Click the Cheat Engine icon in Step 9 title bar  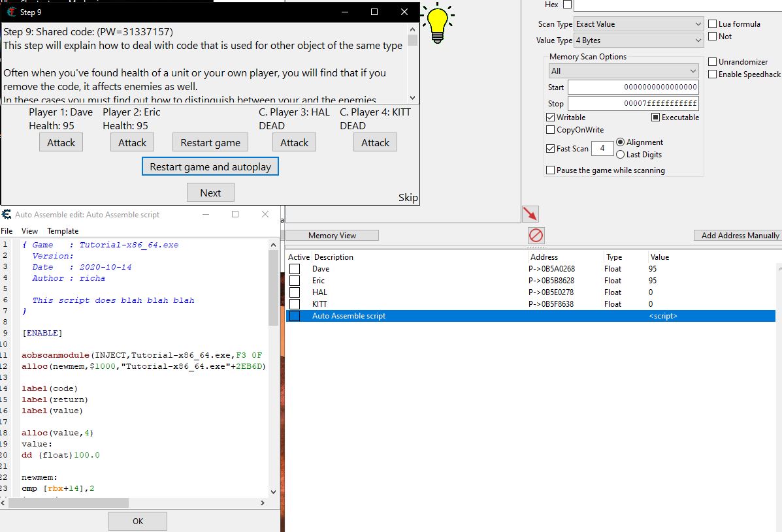[x=10, y=12]
